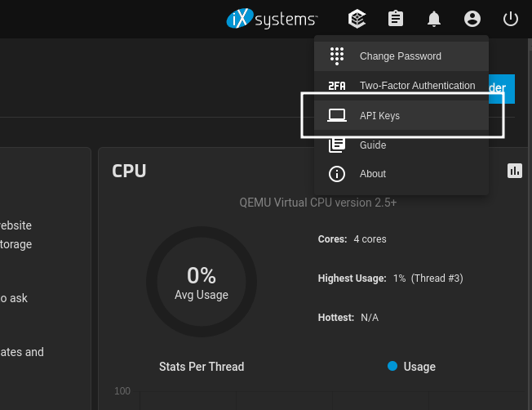Open the Guide menu entry
This screenshot has width=532, height=410.
[x=373, y=145]
